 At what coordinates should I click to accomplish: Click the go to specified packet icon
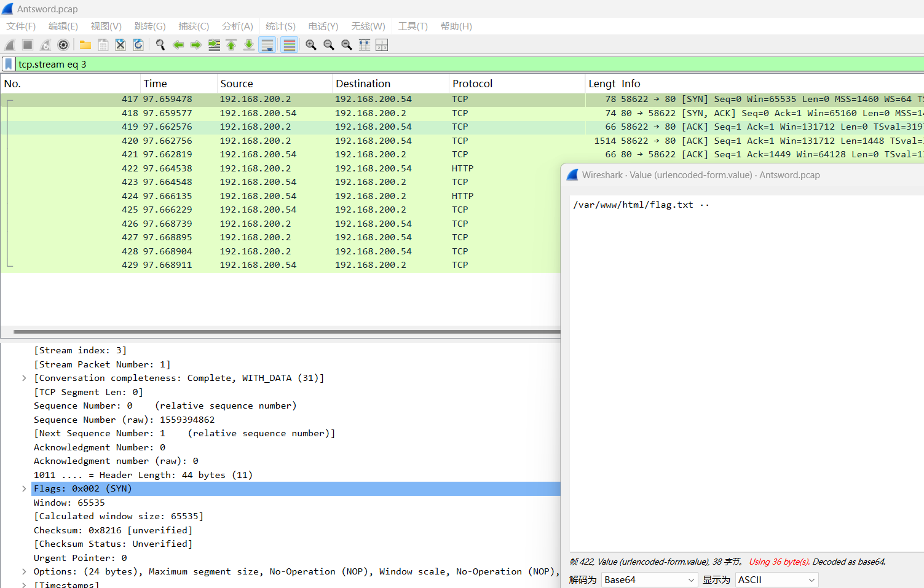pyautogui.click(x=214, y=45)
